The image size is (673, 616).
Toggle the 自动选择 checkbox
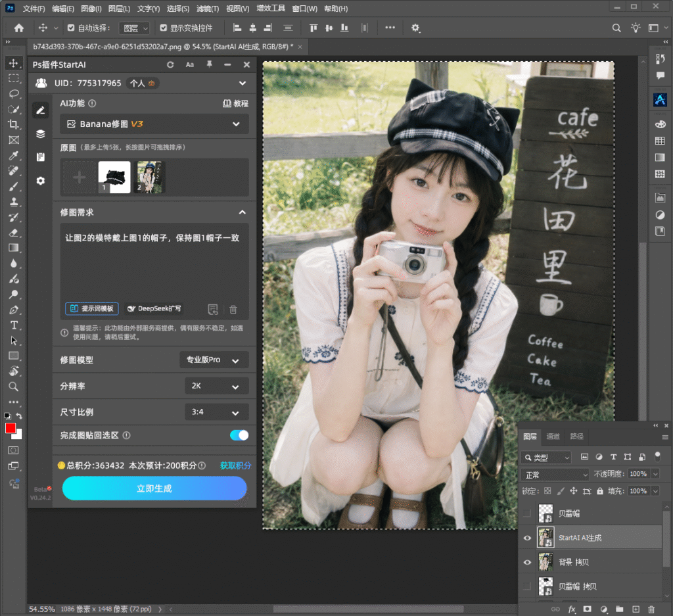[x=71, y=28]
